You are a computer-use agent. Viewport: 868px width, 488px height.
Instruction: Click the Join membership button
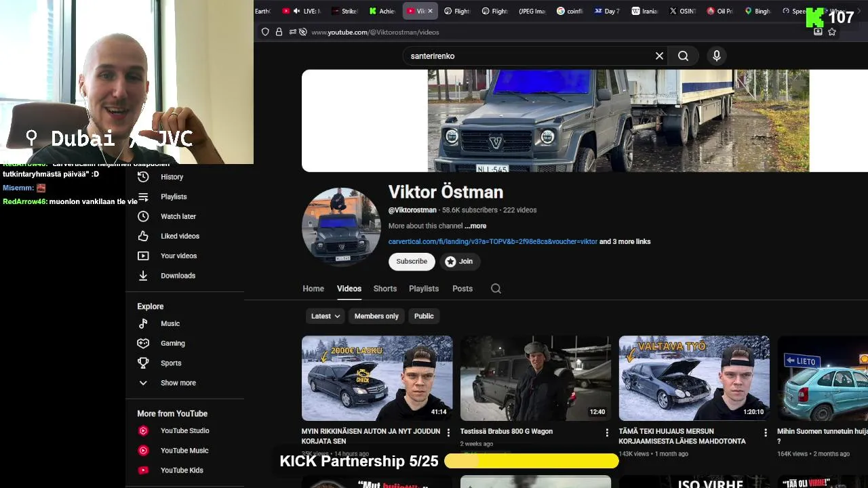459,262
